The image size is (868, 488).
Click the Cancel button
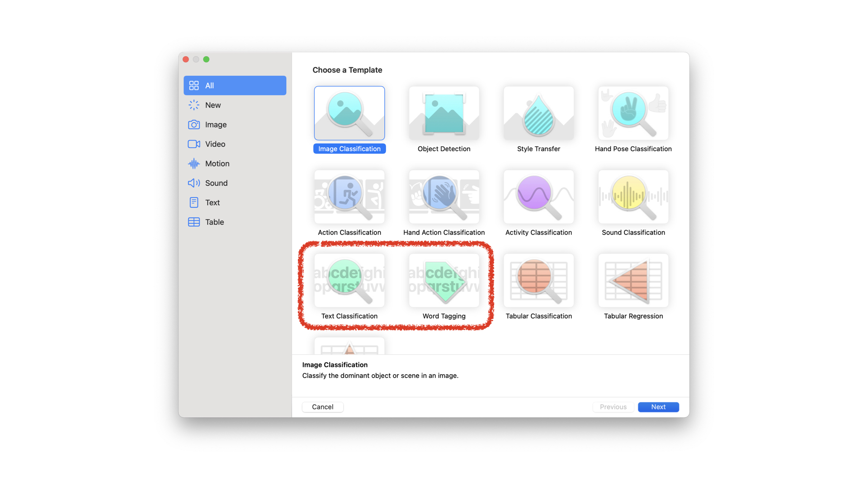322,407
